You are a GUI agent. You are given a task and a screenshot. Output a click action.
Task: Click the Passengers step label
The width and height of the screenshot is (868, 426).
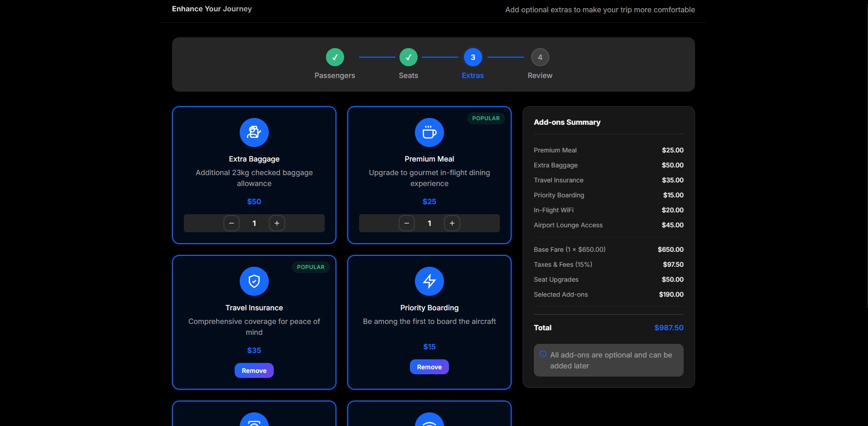pyautogui.click(x=335, y=76)
